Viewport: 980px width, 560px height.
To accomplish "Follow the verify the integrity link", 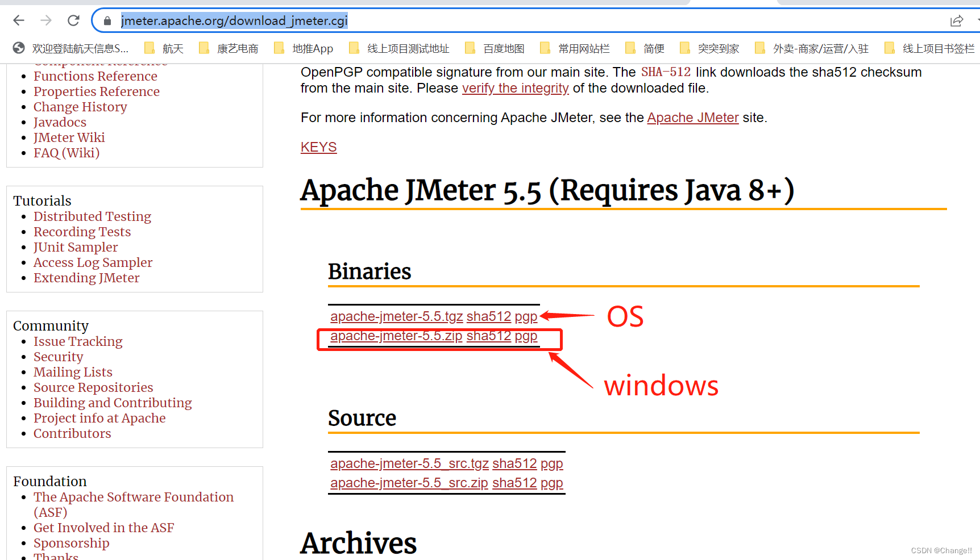I will pyautogui.click(x=515, y=88).
